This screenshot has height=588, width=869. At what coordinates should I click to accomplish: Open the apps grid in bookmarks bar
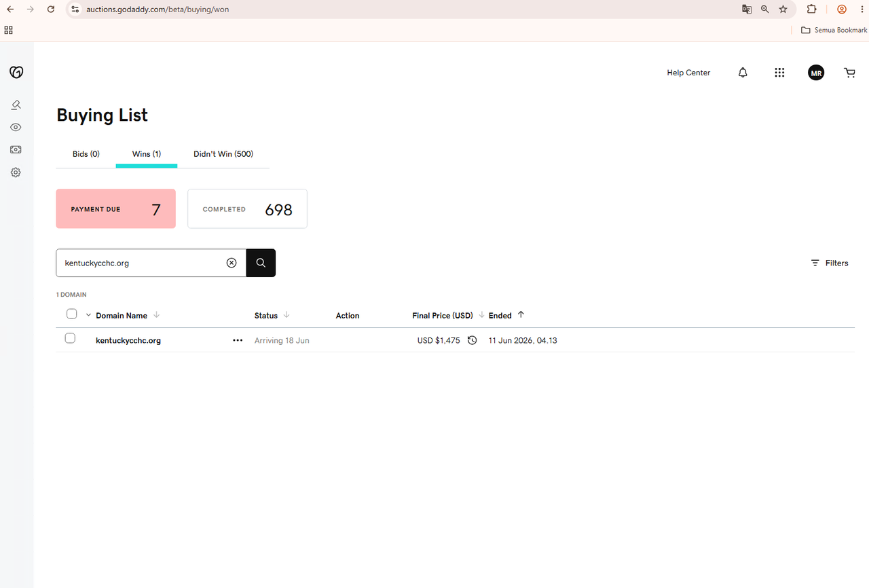[8, 30]
